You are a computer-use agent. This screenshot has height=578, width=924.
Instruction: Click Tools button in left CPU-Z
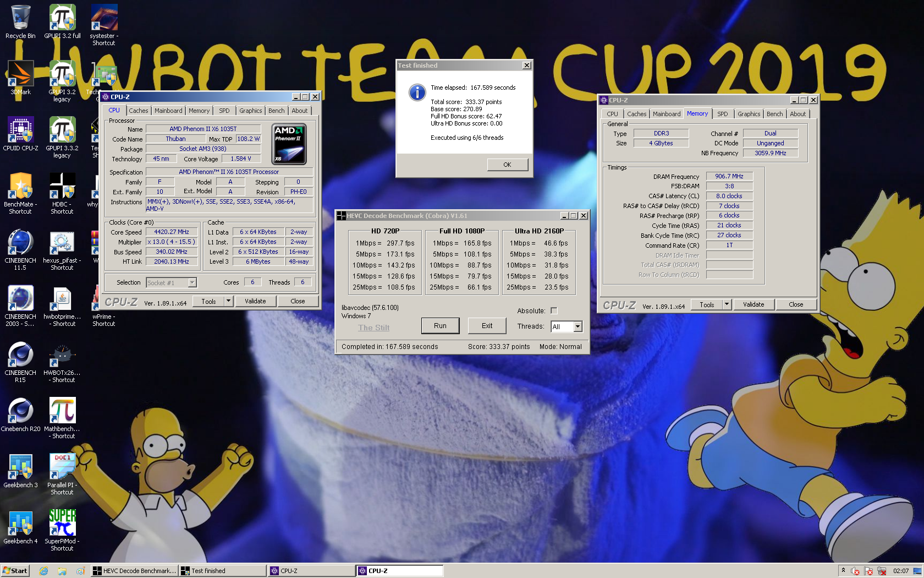pos(209,301)
